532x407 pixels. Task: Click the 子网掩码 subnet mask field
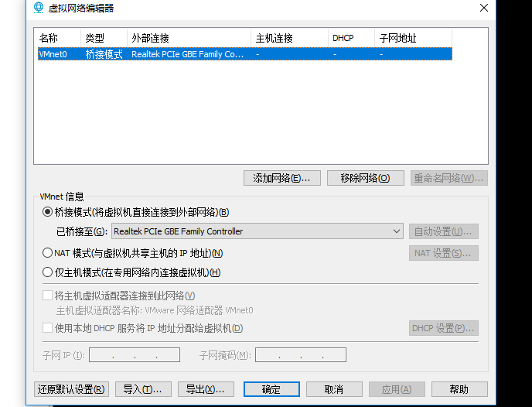[301, 354]
